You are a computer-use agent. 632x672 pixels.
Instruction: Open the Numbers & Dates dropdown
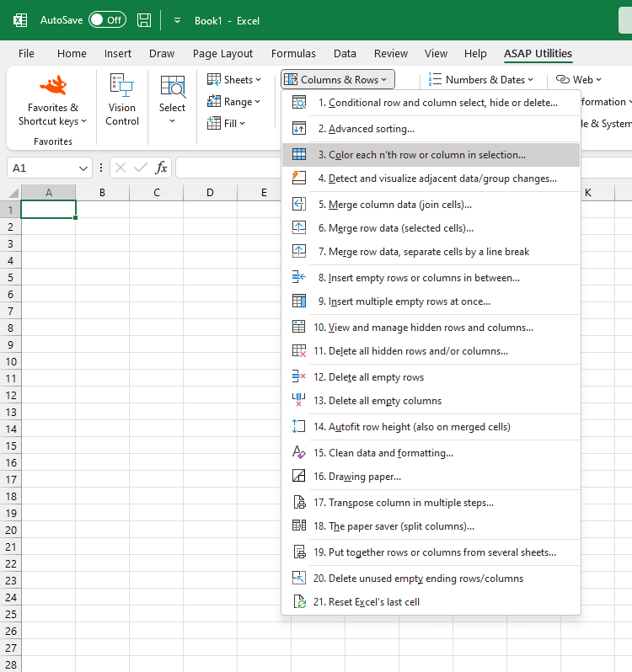point(481,80)
